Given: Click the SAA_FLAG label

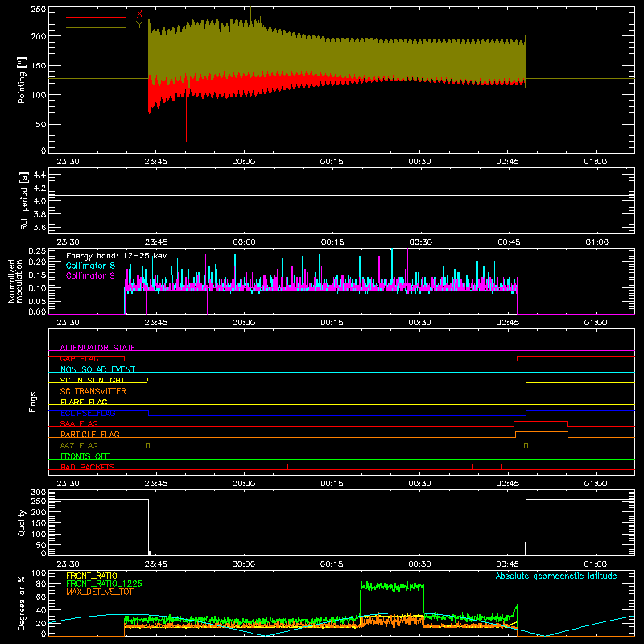Looking at the screenshot, I should click(79, 423).
